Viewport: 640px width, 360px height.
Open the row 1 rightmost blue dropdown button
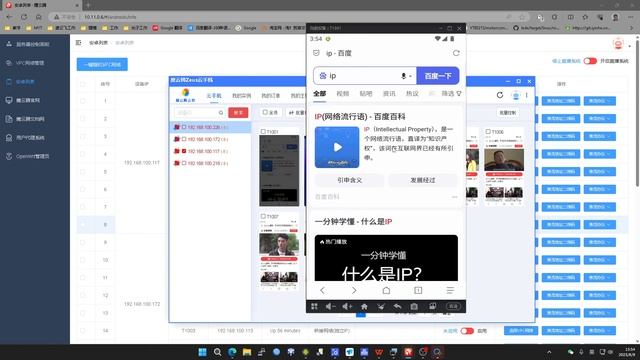599,101
